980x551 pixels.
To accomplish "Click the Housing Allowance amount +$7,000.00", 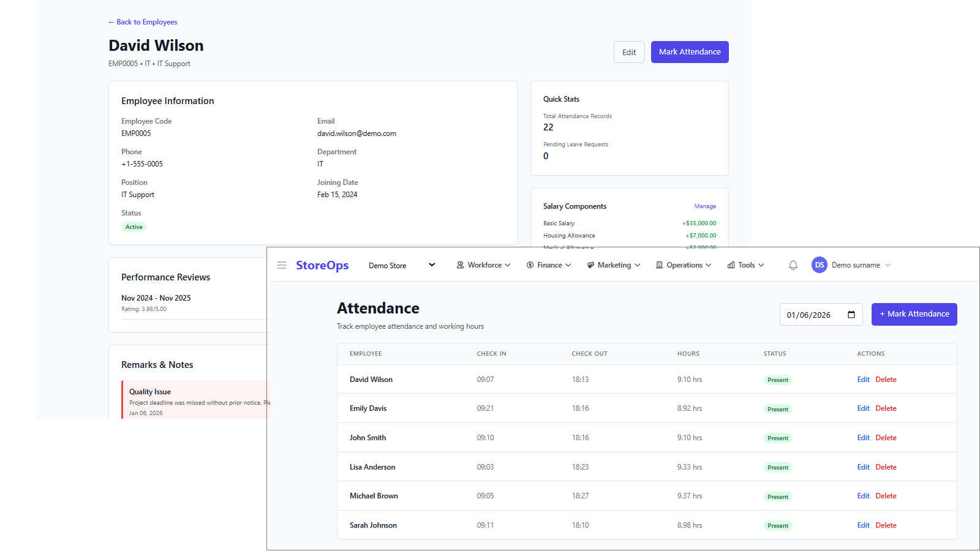I will 701,236.
